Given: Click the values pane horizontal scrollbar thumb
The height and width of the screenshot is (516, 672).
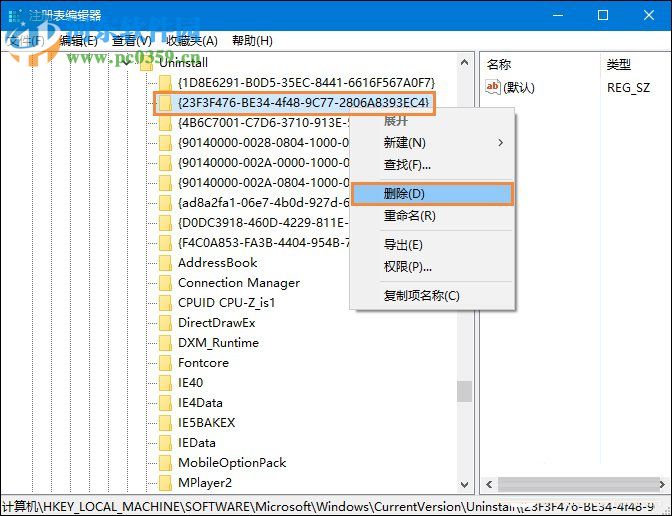Looking at the screenshot, I should click(579, 485).
